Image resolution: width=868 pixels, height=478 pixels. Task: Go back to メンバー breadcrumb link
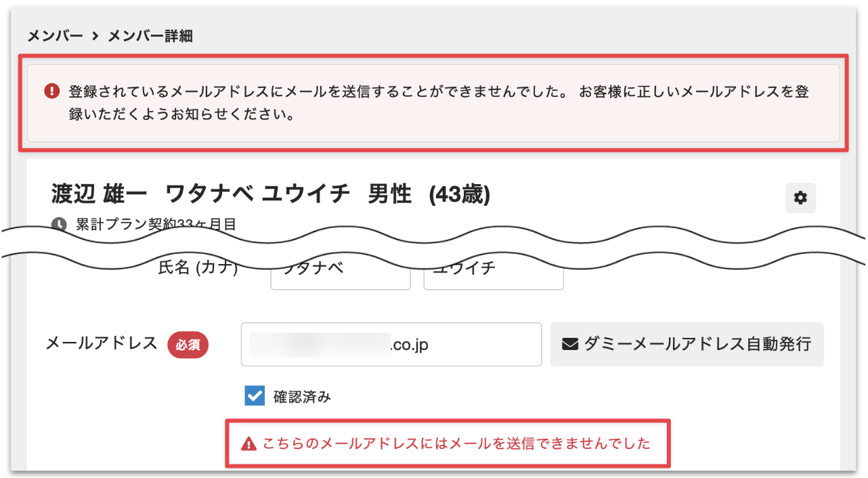tap(55, 37)
